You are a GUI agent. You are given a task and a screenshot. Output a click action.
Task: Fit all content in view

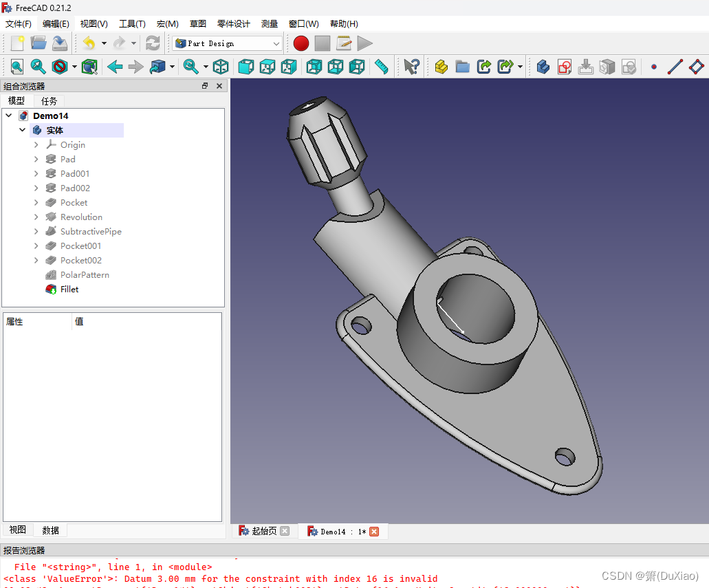coord(17,67)
